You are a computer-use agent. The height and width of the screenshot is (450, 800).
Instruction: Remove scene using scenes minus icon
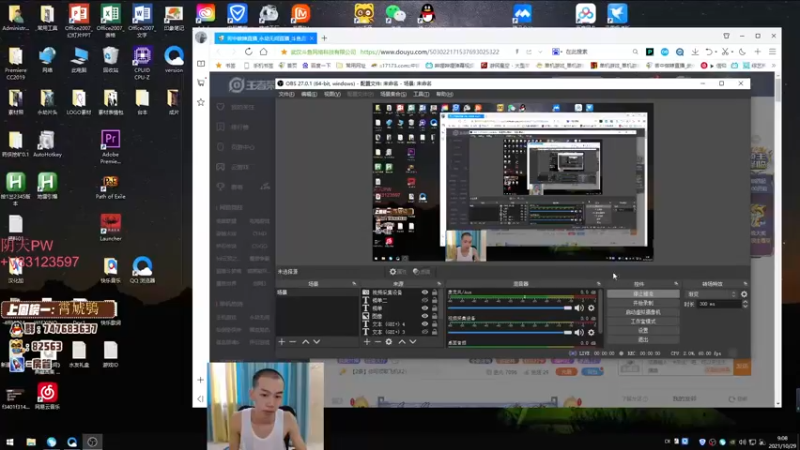click(293, 341)
